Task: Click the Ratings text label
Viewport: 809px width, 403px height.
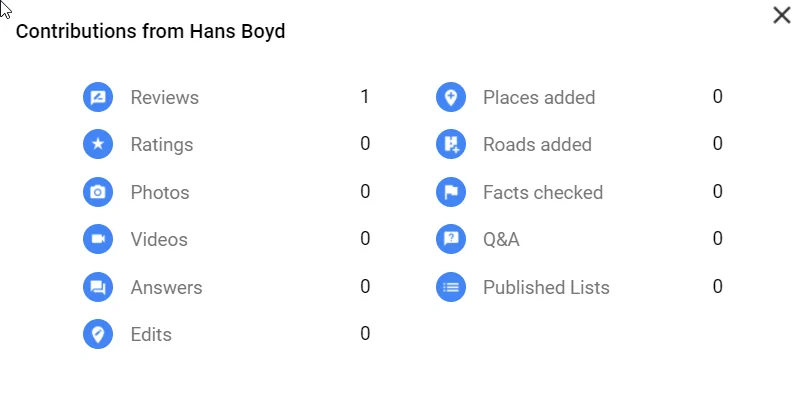Action: 162,145
